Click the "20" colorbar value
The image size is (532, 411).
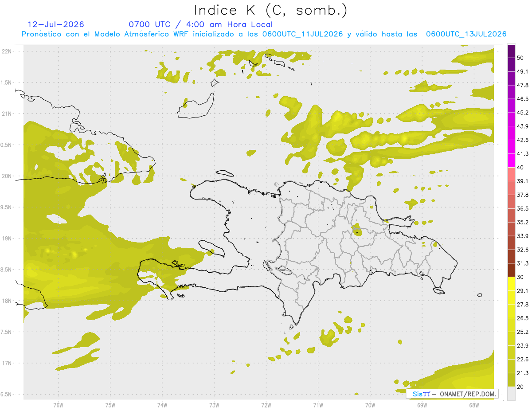tap(520, 387)
